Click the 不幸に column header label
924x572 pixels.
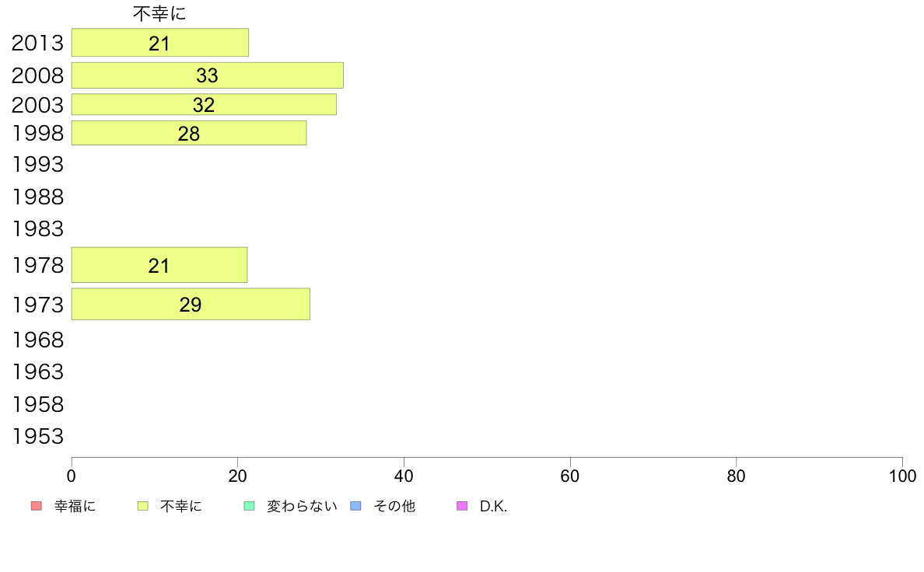159,13
